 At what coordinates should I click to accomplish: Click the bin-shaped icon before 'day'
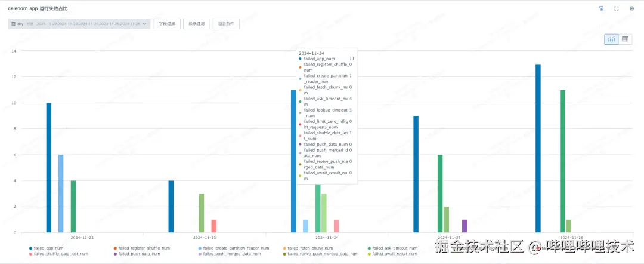tap(14, 24)
